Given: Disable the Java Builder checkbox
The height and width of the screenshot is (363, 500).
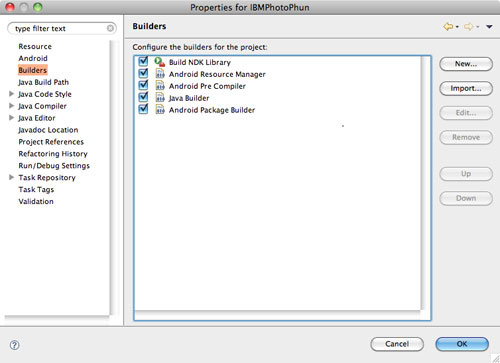Looking at the screenshot, I should click(143, 97).
